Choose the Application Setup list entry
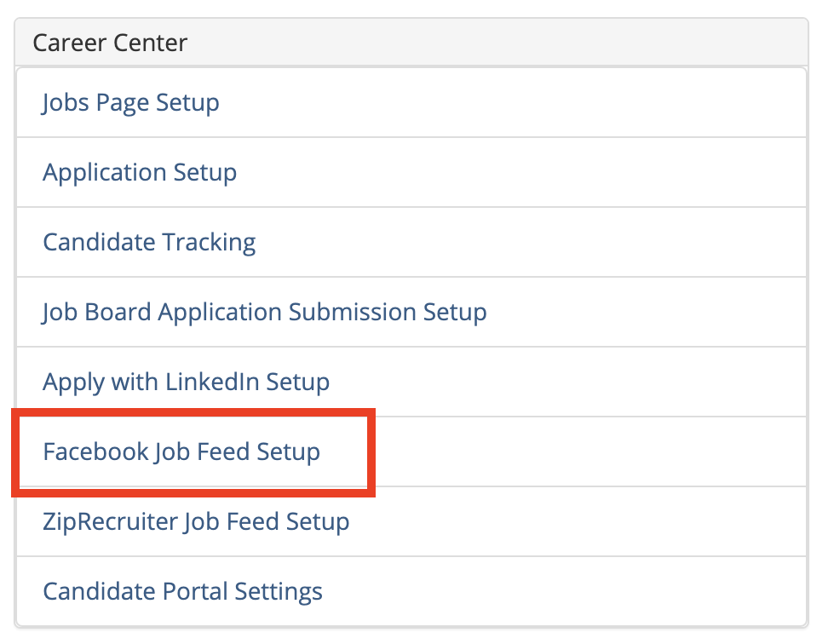This screenshot has width=828, height=644. [x=411, y=173]
